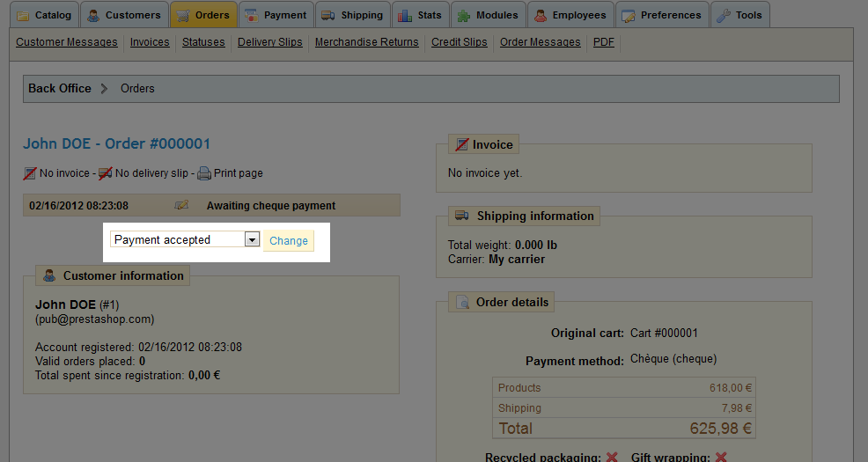Open the order status dropdown arrow

point(252,239)
